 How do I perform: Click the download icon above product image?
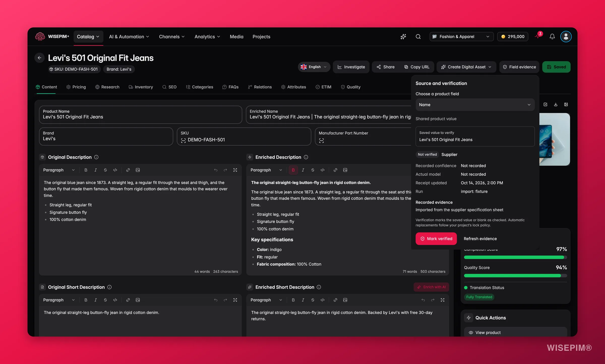pyautogui.click(x=556, y=105)
